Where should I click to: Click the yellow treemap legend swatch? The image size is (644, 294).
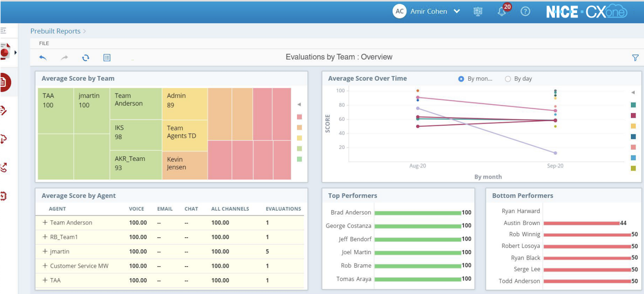pyautogui.click(x=299, y=138)
